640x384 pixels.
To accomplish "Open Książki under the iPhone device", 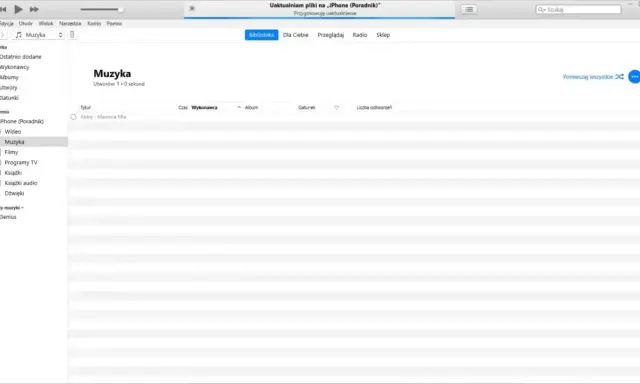I will click(x=13, y=173).
